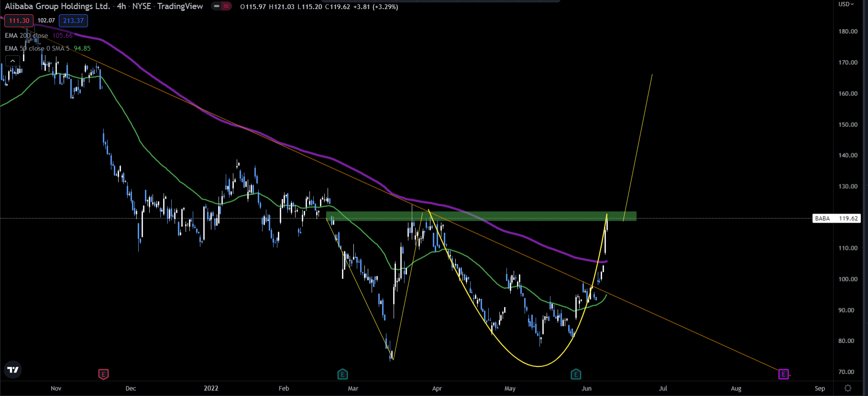Viewport: 868px width, 396px height.
Task: Collapse the indicator legend with the chevron
Action: tap(12, 61)
